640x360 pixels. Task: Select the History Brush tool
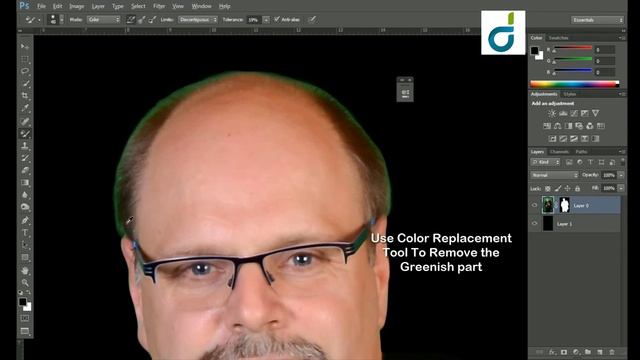(x=24, y=158)
